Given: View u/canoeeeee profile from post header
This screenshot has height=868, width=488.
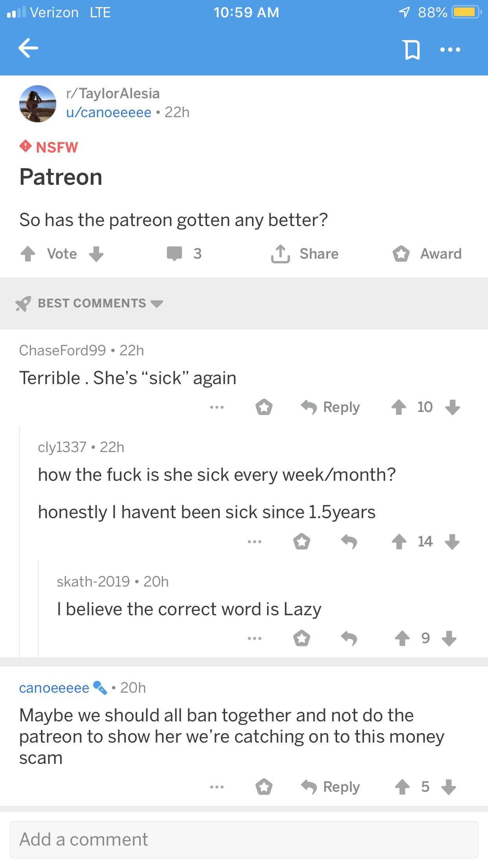Looking at the screenshot, I should 109,112.
